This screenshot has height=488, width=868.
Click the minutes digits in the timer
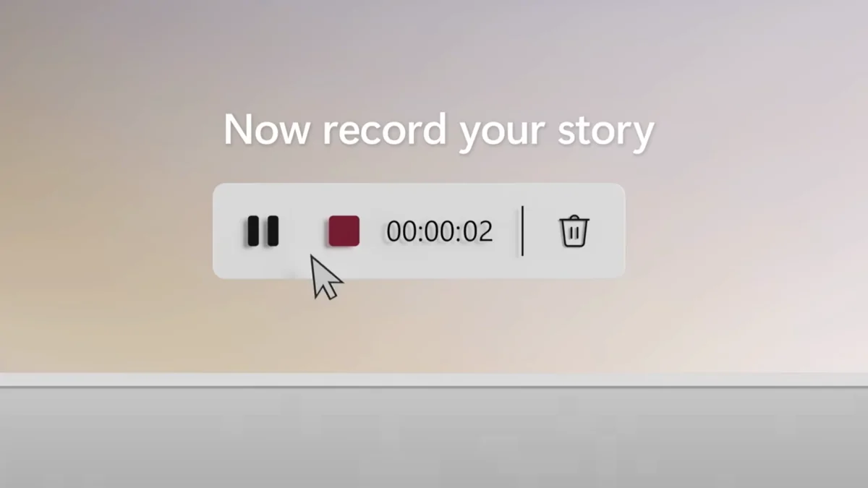point(440,231)
